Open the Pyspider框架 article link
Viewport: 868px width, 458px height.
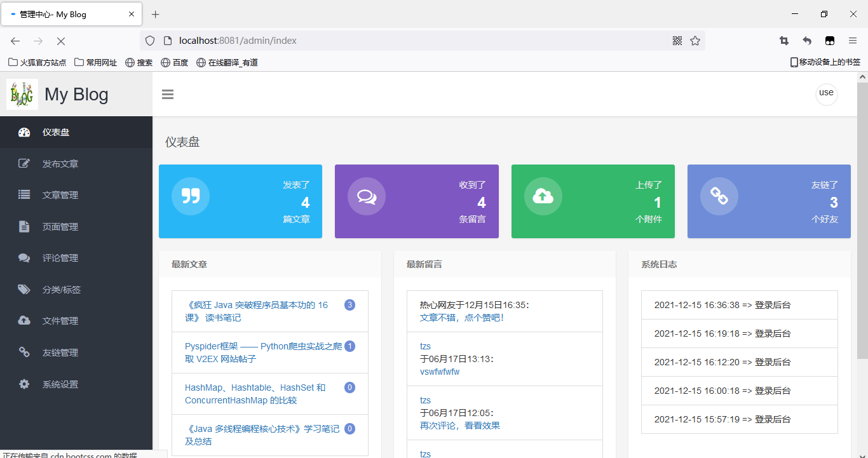pos(263,353)
